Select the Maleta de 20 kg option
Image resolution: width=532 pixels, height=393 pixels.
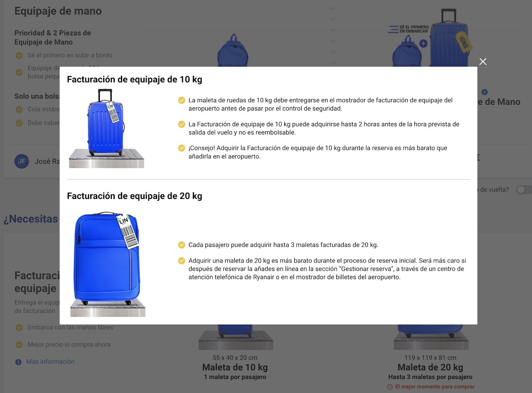(x=430, y=367)
